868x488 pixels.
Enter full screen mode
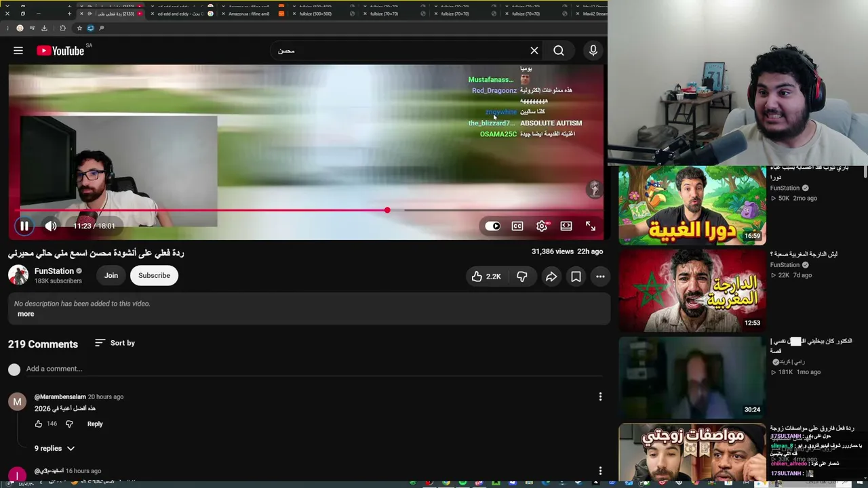pos(591,226)
